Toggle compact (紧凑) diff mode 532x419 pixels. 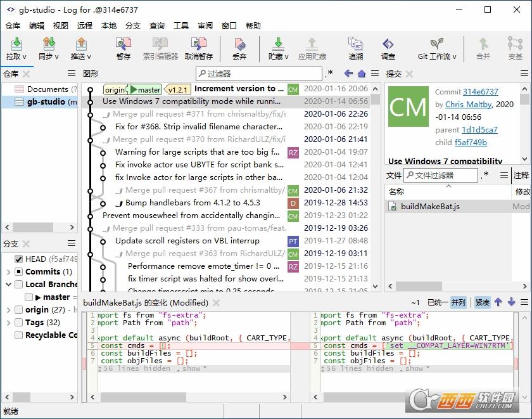(482, 302)
